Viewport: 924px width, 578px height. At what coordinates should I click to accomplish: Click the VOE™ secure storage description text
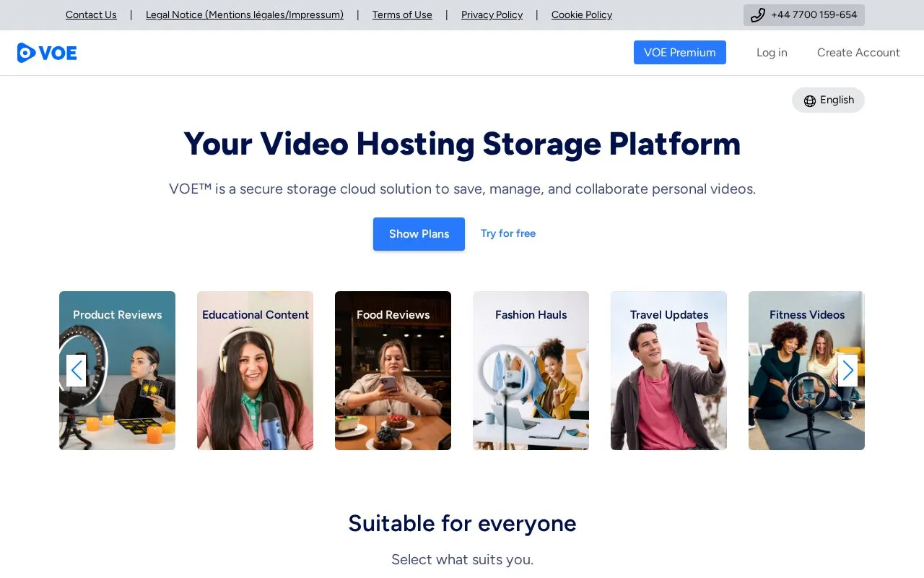point(462,189)
